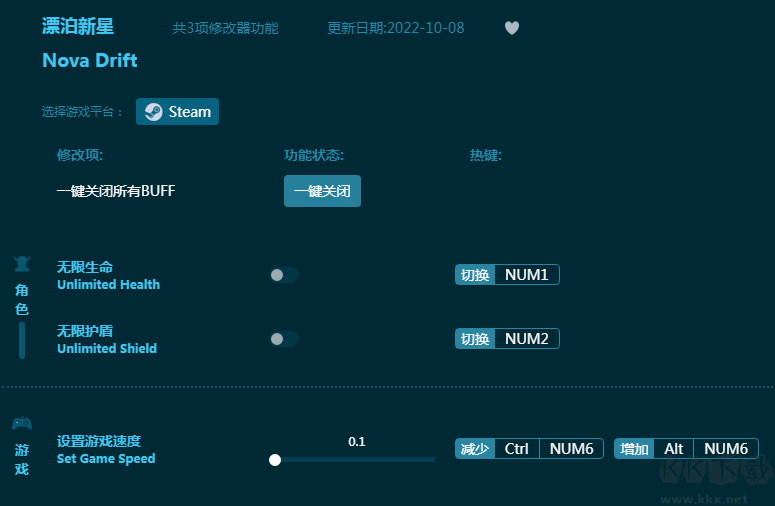Click the heart favorite icon
775x506 pixels.
(511, 28)
